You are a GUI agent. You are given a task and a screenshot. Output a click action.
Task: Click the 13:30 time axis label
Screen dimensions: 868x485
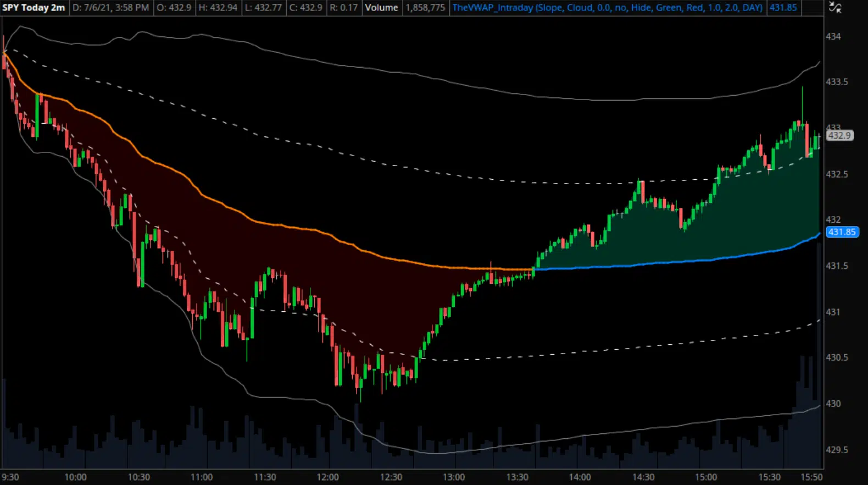click(x=517, y=477)
